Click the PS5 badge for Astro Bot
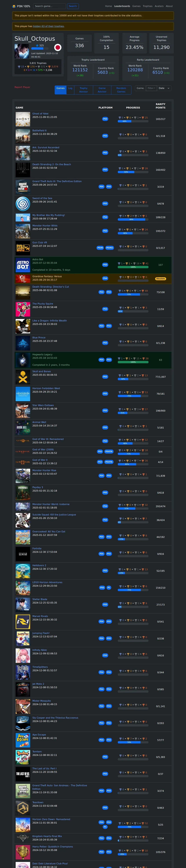 tap(105, 265)
